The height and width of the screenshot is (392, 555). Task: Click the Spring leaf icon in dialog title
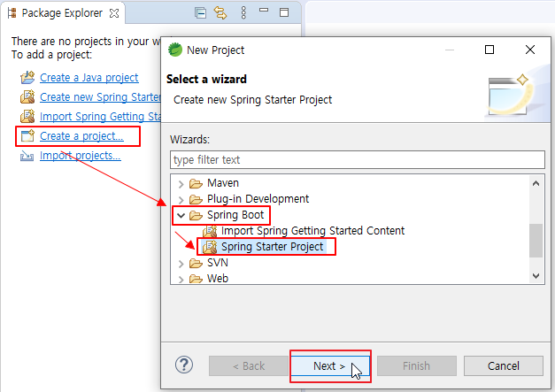175,50
